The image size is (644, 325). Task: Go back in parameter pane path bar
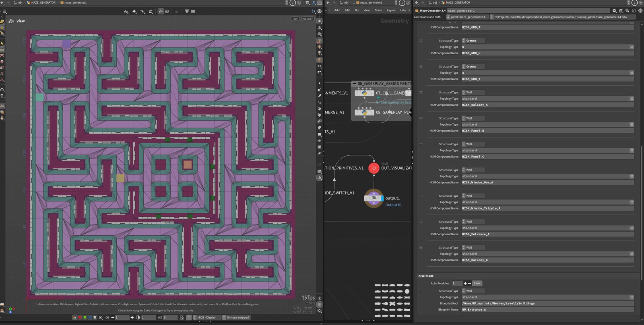point(417,2)
